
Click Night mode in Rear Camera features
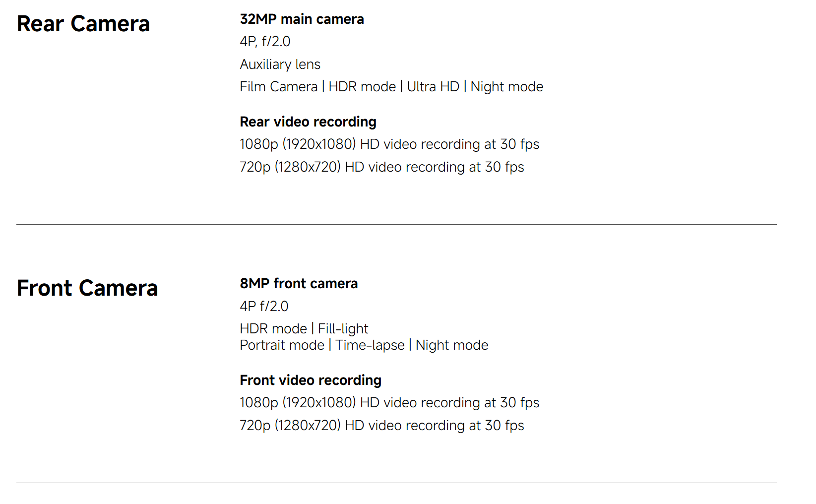tap(506, 87)
